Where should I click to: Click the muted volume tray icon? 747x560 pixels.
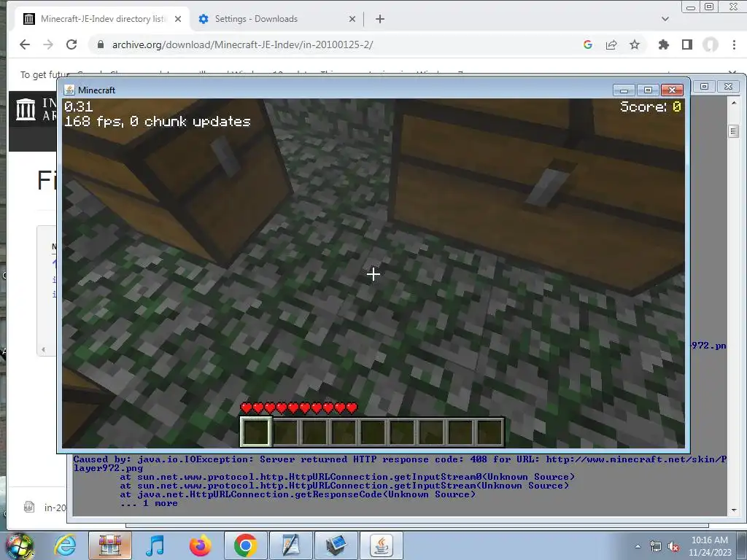pos(673,546)
